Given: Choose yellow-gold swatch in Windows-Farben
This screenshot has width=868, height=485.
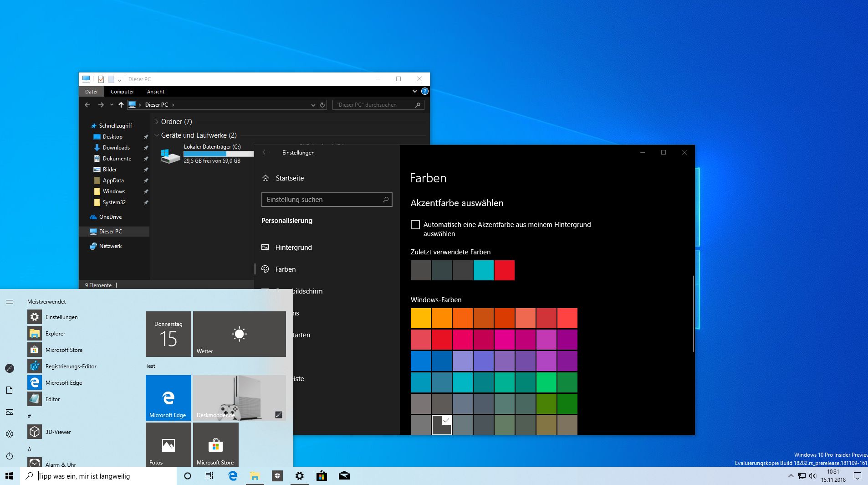Looking at the screenshot, I should tap(421, 318).
